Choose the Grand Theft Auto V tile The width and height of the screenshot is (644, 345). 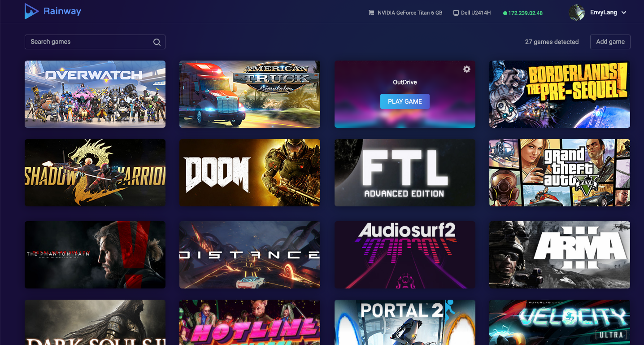click(560, 173)
